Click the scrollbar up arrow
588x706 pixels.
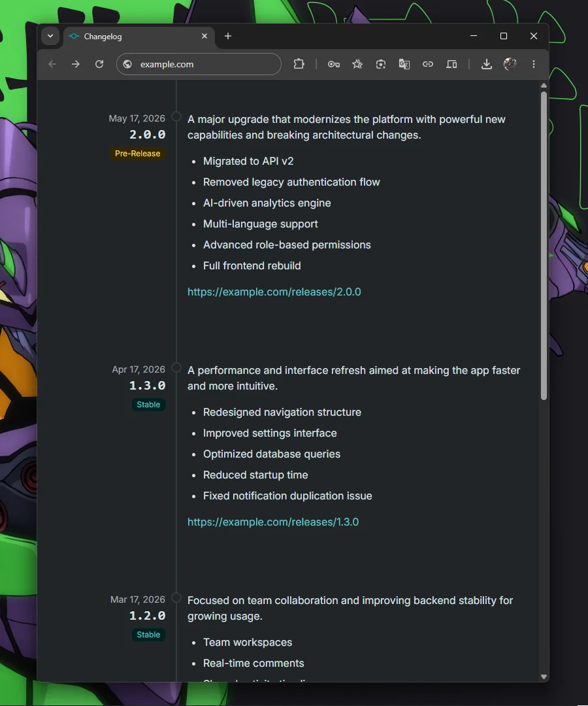(544, 86)
